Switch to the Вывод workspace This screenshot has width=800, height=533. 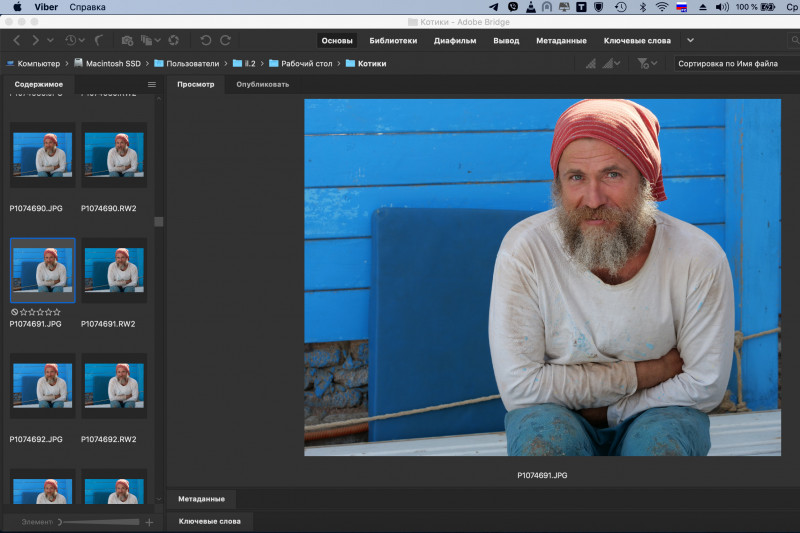point(506,41)
